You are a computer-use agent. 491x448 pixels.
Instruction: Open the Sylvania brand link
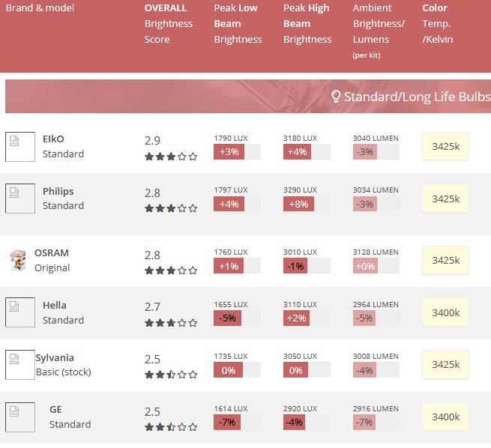coord(55,357)
